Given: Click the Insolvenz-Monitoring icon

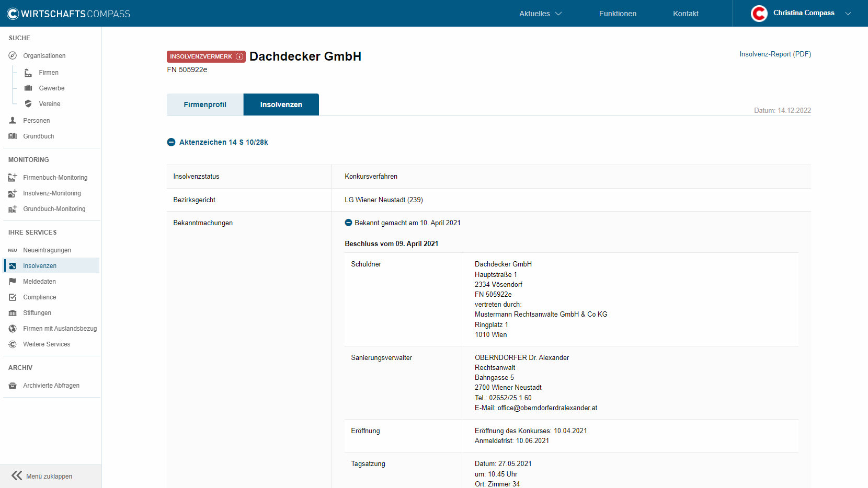Looking at the screenshot, I should 13,193.
